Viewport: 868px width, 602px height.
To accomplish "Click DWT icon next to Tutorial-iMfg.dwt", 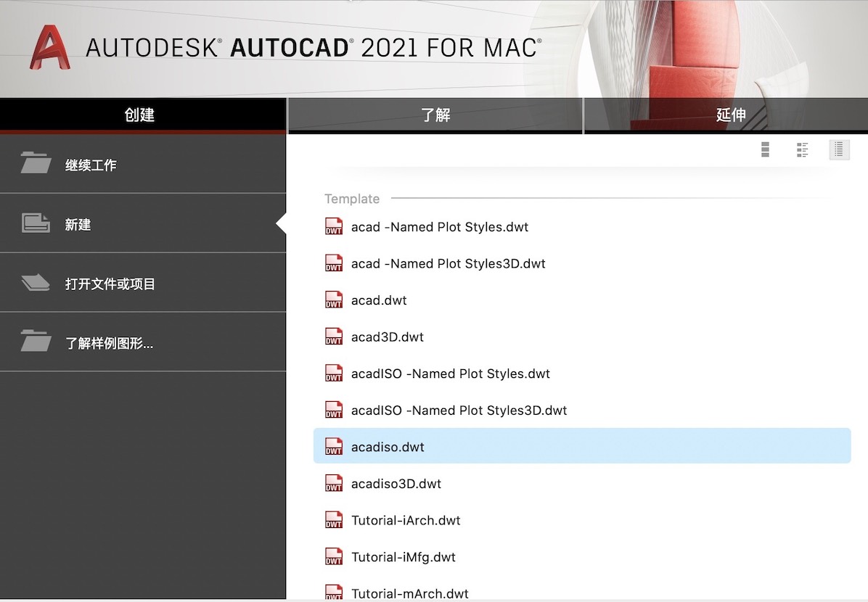I will pos(333,556).
